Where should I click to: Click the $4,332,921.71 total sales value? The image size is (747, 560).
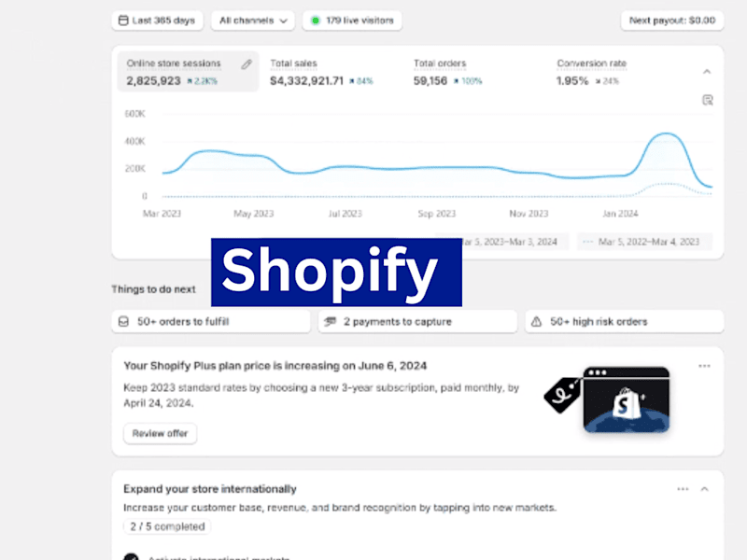coord(307,81)
